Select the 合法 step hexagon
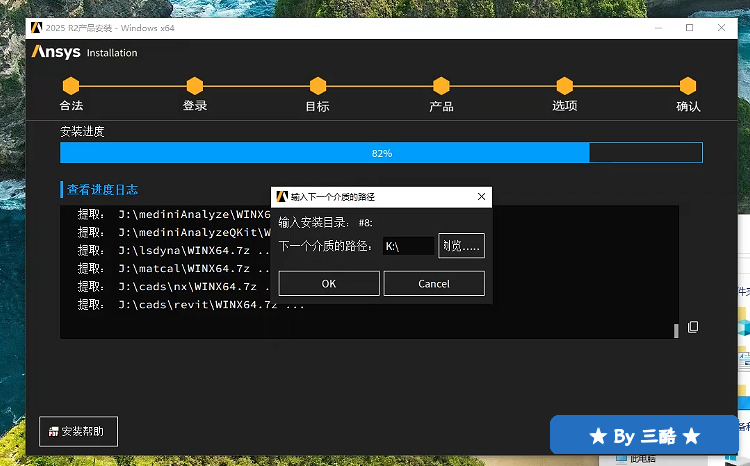Image resolution: width=750 pixels, height=466 pixels. [71, 86]
